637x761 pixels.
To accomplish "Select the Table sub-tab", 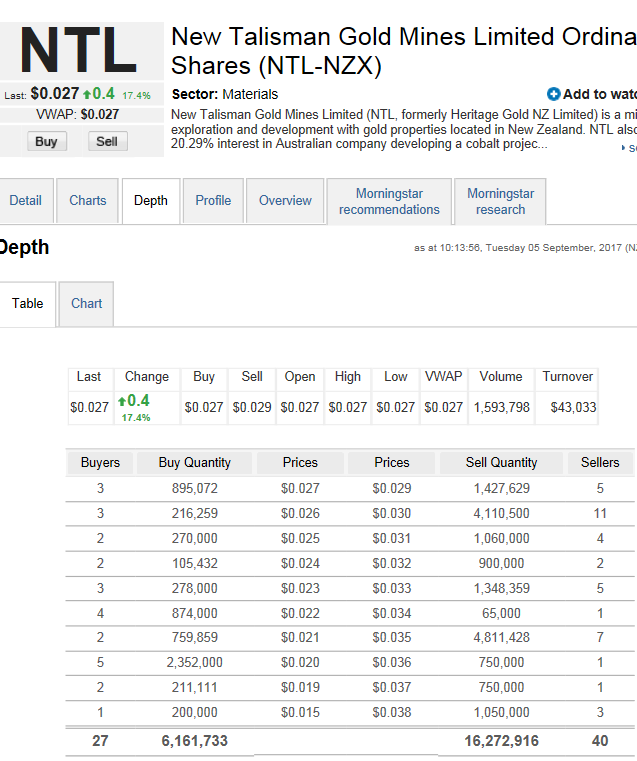I will [28, 303].
